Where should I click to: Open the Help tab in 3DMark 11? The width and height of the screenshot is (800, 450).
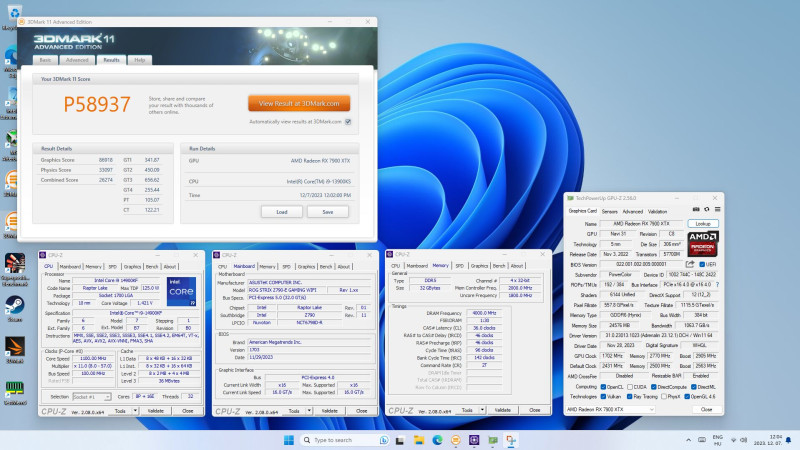(x=140, y=60)
